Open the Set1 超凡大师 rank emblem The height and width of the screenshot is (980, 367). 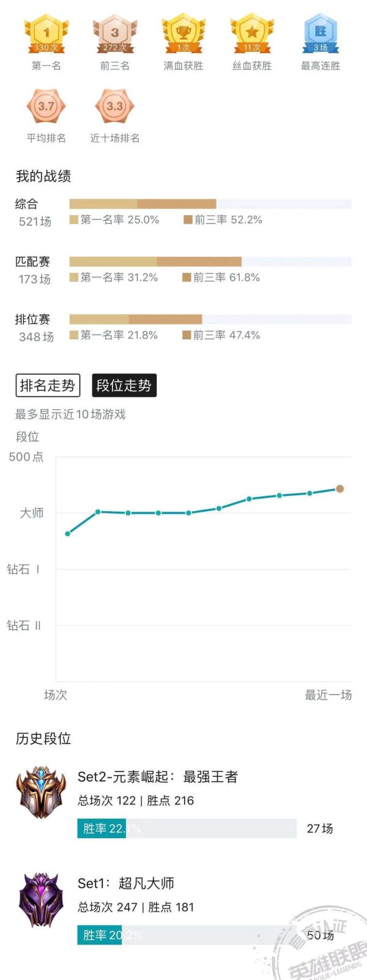(42, 899)
